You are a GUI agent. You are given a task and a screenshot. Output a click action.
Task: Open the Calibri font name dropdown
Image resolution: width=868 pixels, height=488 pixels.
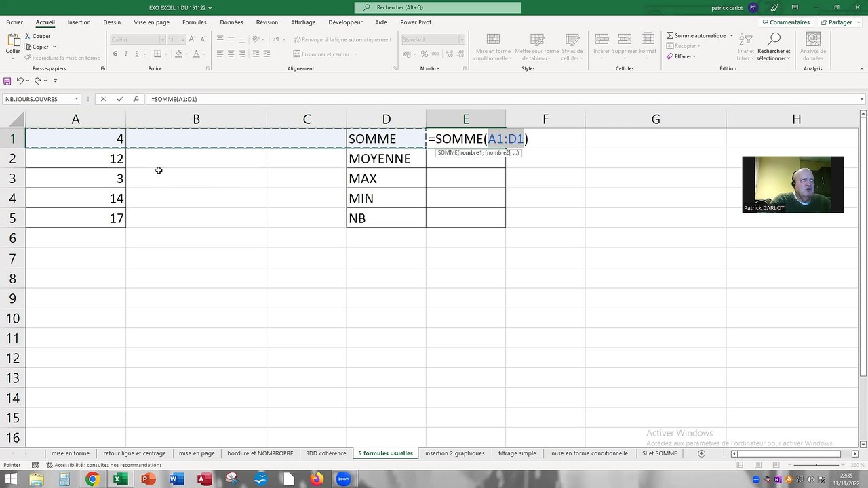pos(161,39)
